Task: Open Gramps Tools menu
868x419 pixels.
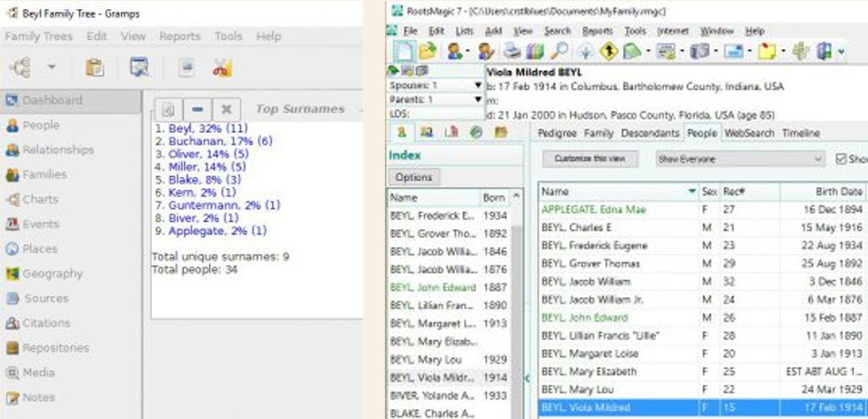Action: coord(228,36)
